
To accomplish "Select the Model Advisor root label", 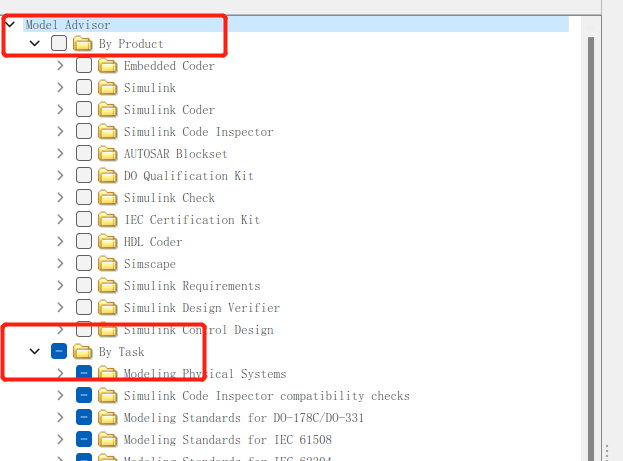I will click(68, 25).
